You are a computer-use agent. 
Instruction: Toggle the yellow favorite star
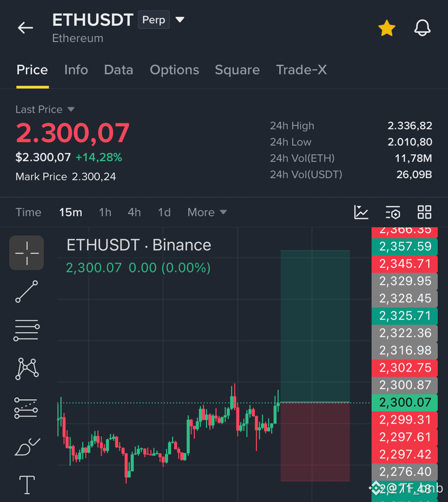pos(387,28)
